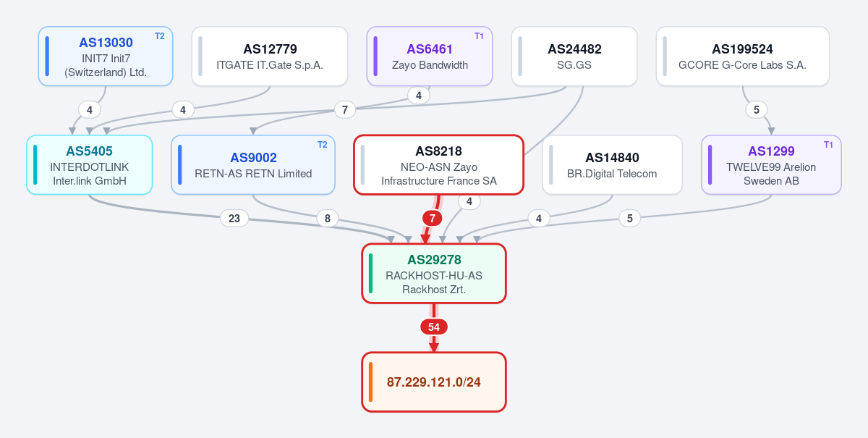
Task: Select the 23 path count badge
Action: click(234, 218)
